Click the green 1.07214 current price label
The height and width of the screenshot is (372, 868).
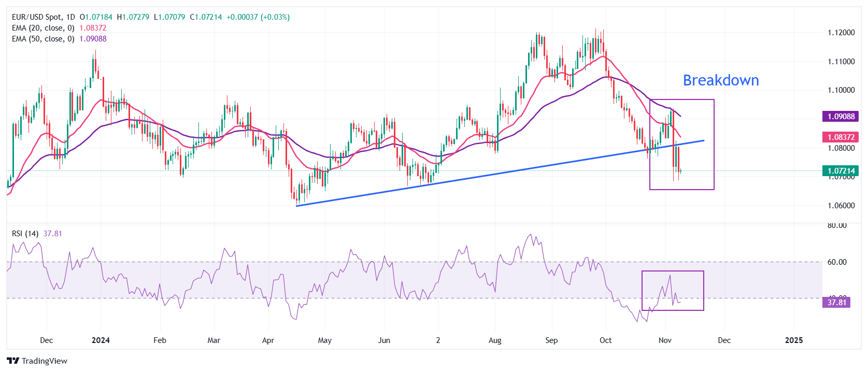pyautogui.click(x=841, y=170)
